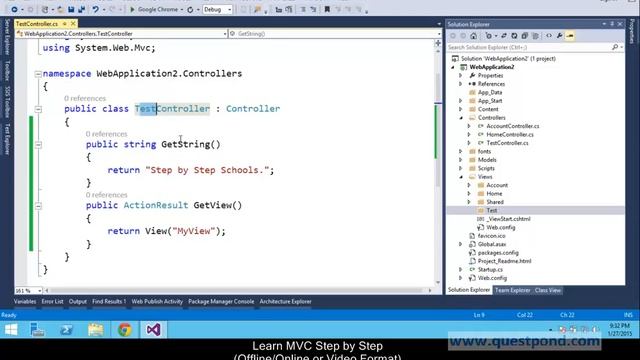The height and width of the screenshot is (360, 640).
Task: Click the Save All icon
Action: pyautogui.click(x=81, y=9)
